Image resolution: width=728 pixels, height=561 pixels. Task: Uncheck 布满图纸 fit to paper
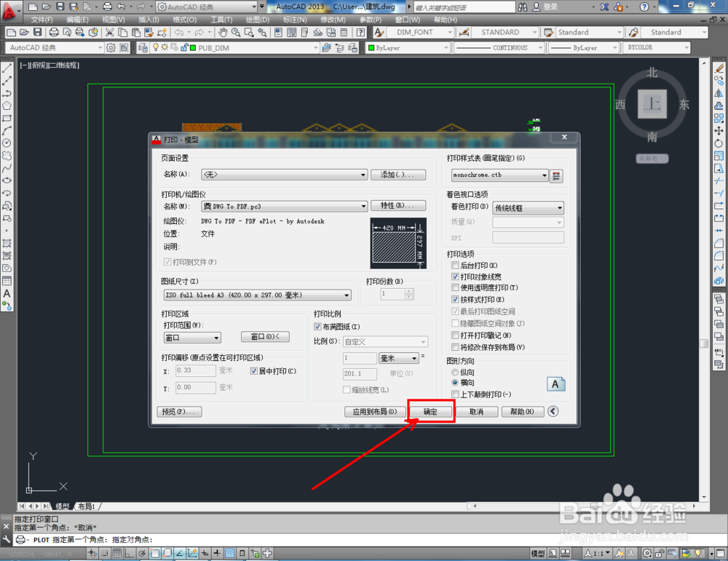317,327
